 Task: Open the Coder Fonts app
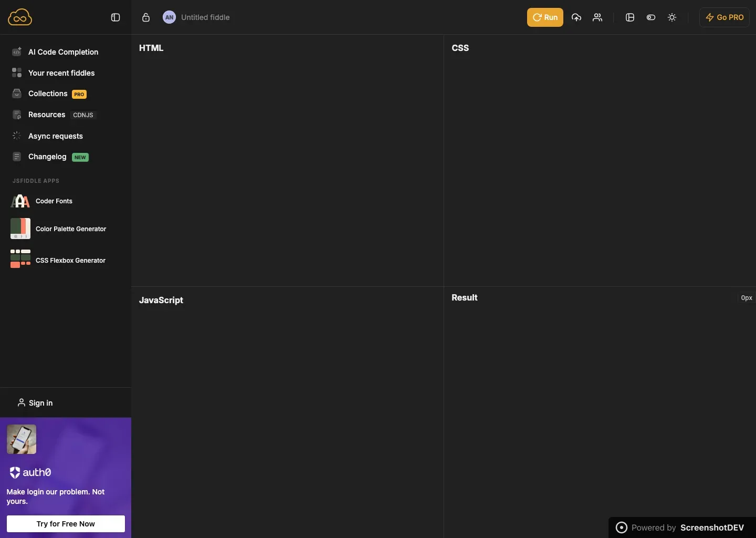click(x=54, y=201)
